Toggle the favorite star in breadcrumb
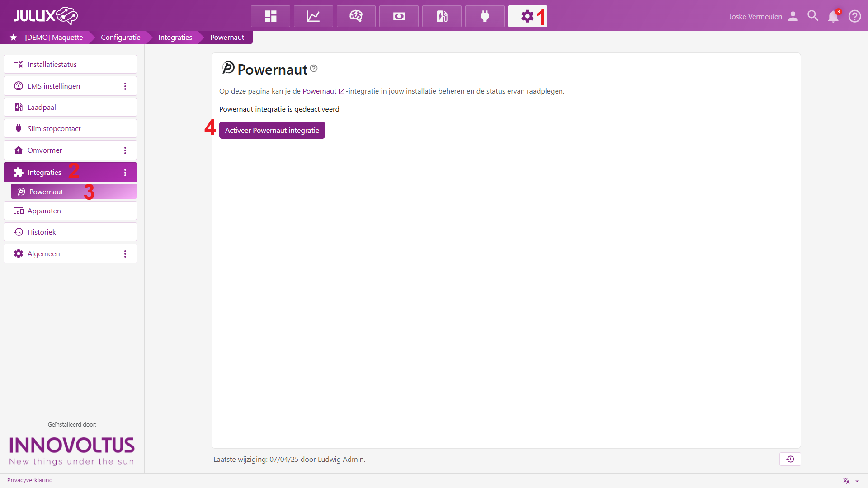 tap(14, 38)
